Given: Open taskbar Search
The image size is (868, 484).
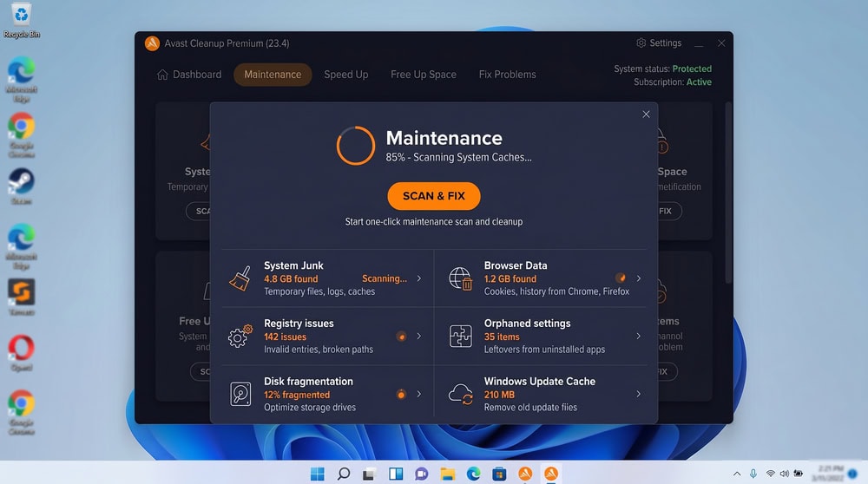Looking at the screenshot, I should 343,474.
